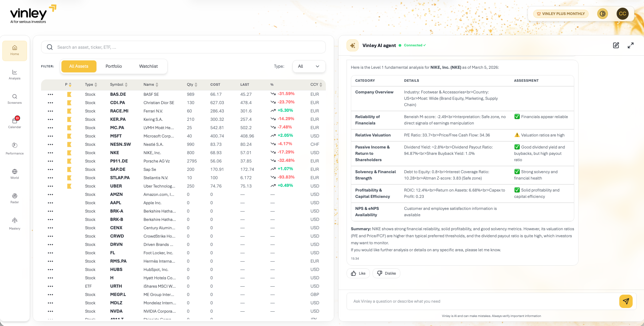This screenshot has width=644, height=326.
Task: Click the CDI.PA symbol
Action: pyautogui.click(x=118, y=103)
